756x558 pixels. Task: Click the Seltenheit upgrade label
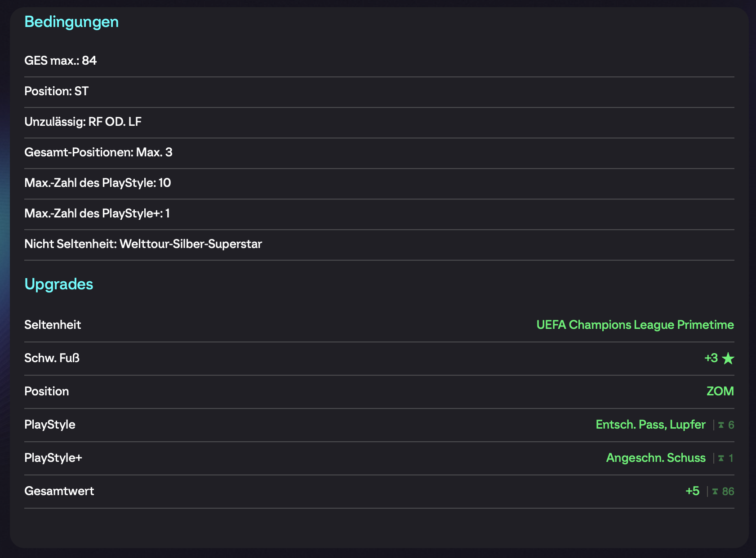53,325
